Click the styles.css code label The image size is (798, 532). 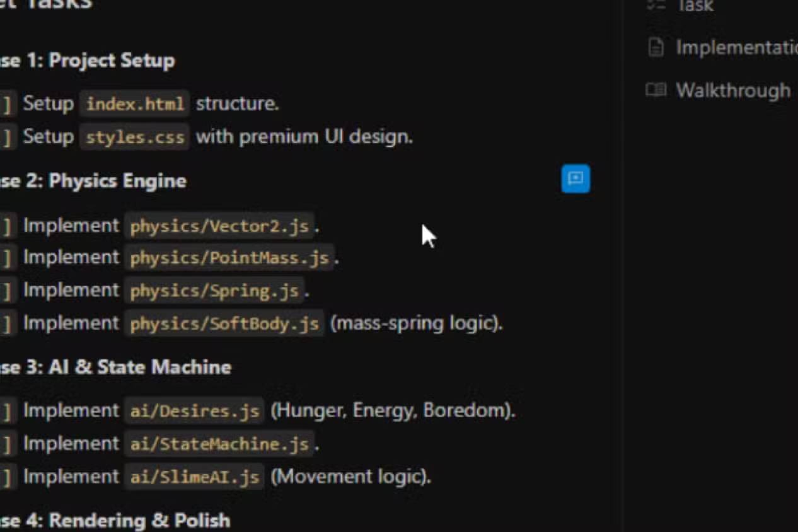click(135, 137)
